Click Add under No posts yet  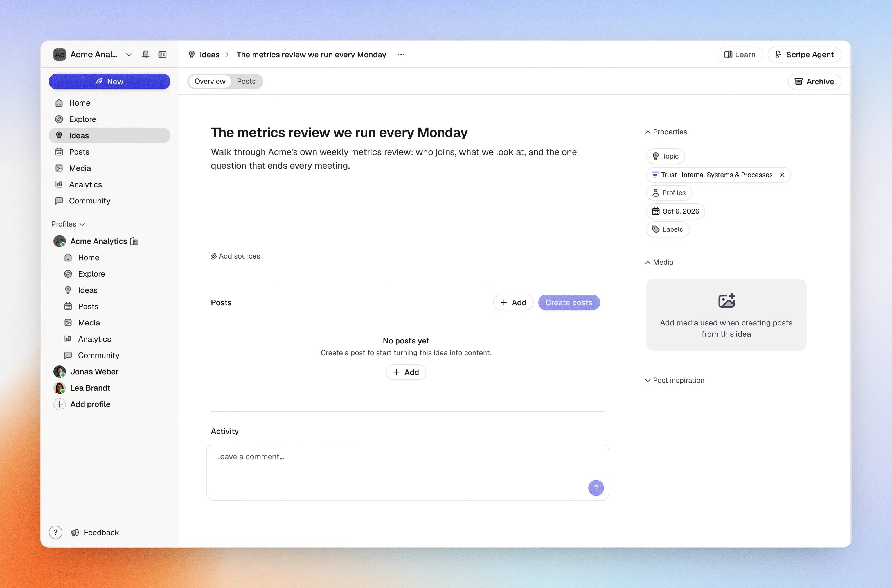(x=406, y=372)
